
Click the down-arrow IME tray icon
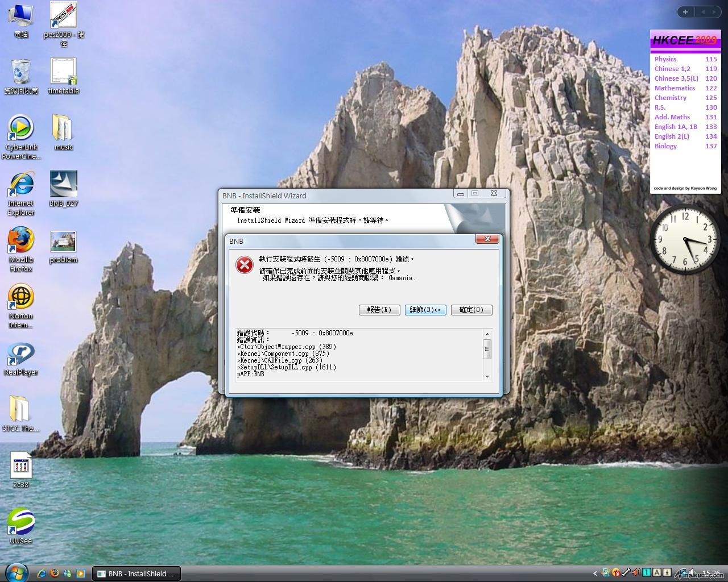click(x=667, y=573)
